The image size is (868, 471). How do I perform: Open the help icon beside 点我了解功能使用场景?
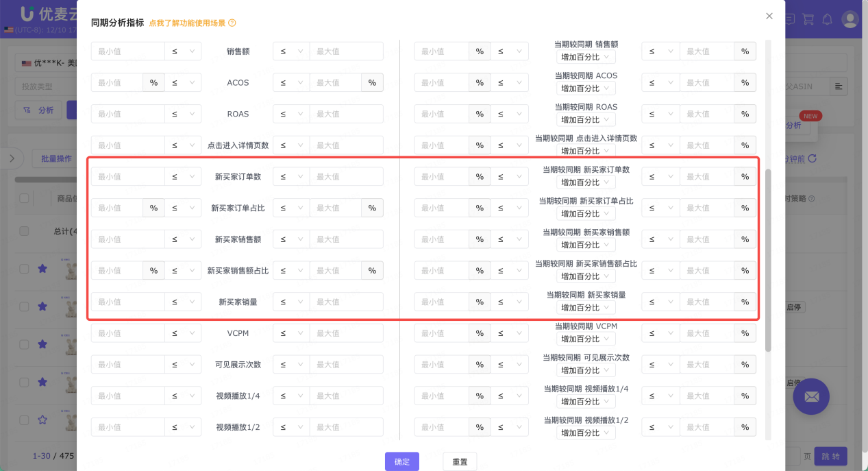(x=232, y=23)
